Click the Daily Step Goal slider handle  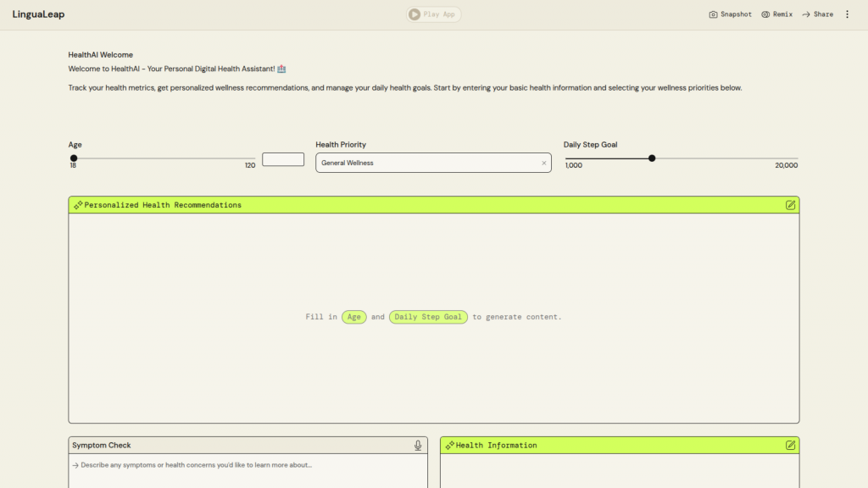click(652, 158)
